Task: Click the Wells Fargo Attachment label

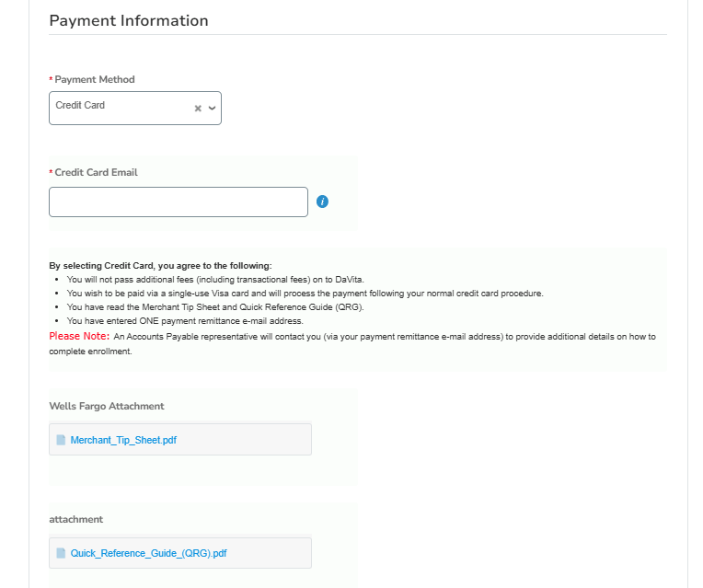Action: click(x=107, y=406)
